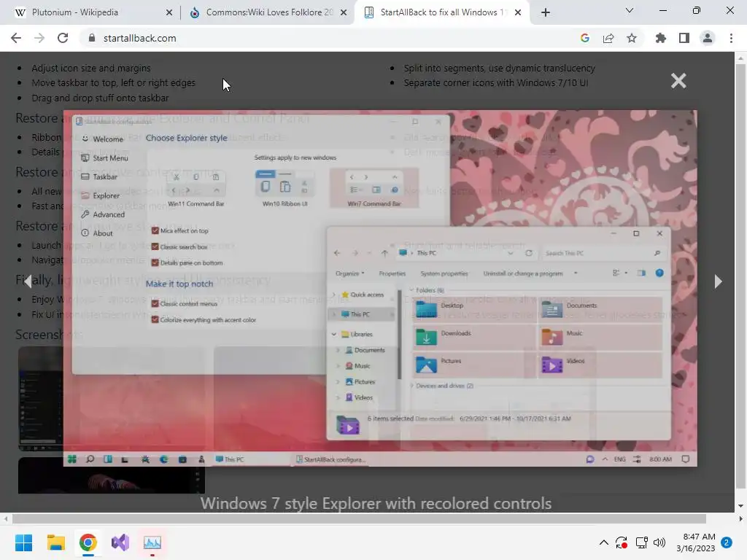Select the StartAllBack browser tab
The width and height of the screenshot is (747, 560).
[441, 12]
